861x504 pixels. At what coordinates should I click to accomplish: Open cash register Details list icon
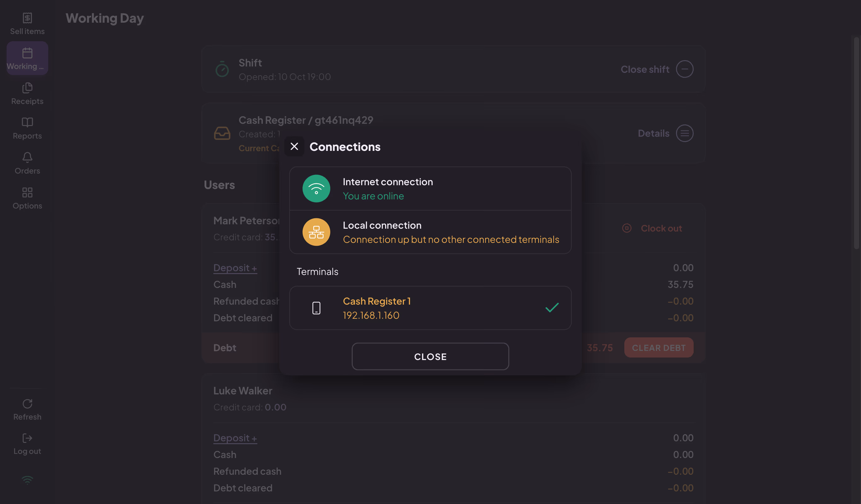[x=685, y=133]
